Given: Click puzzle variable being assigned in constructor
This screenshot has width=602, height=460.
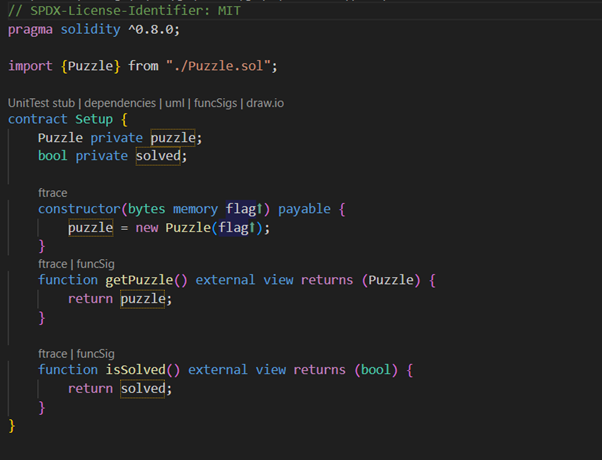Looking at the screenshot, I should pos(91,228).
